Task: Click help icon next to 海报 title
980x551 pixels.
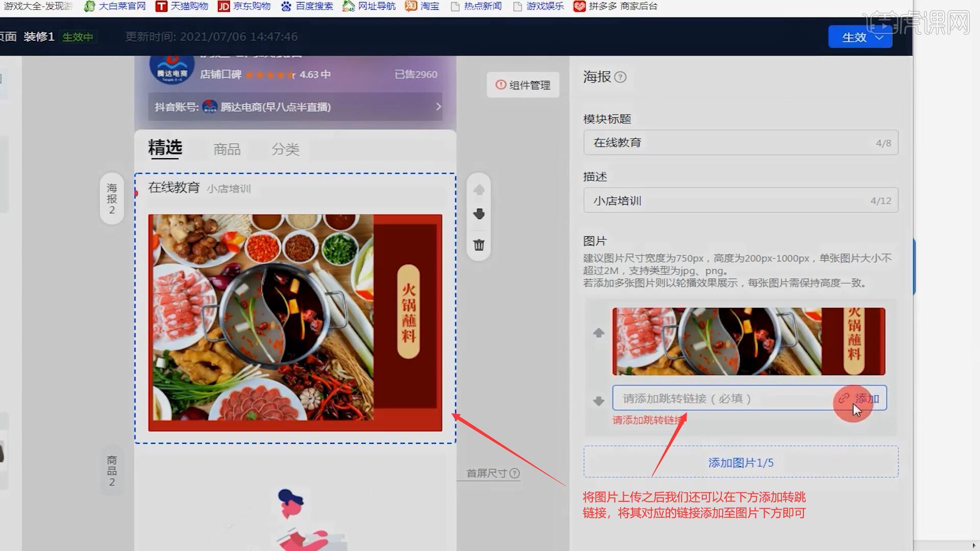Action: tap(620, 77)
